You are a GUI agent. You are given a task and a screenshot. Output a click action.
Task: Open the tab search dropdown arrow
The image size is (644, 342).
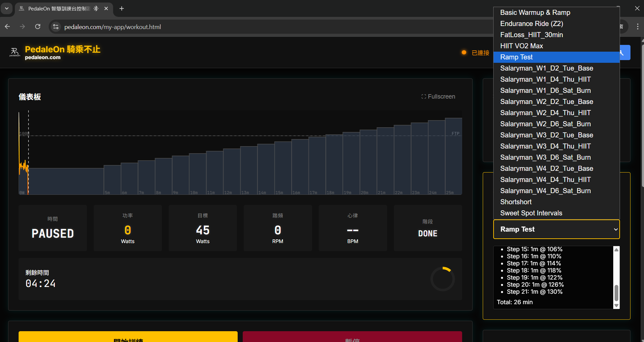[x=7, y=8]
